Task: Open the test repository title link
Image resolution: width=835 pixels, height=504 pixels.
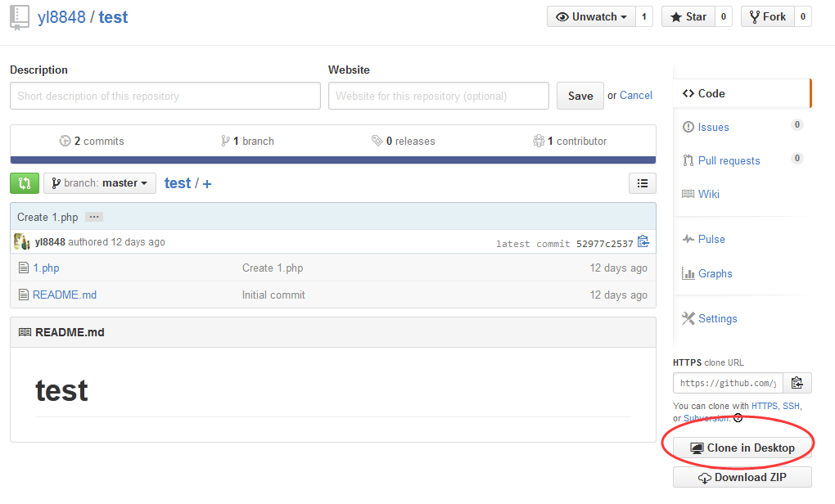Action: 113,17
